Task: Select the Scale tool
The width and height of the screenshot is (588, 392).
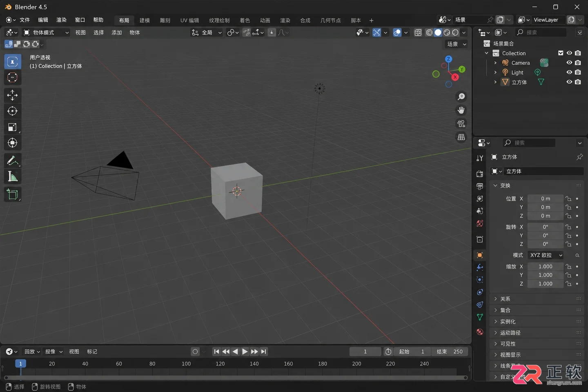Action: pos(12,127)
